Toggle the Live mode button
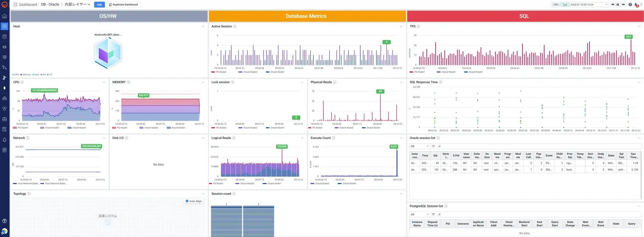The width and height of the screenshot is (644, 237). coord(565,5)
